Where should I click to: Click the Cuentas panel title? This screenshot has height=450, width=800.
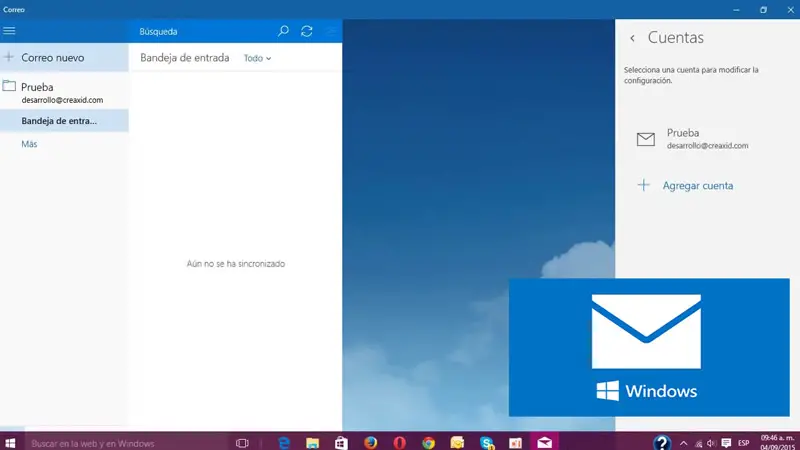676,37
